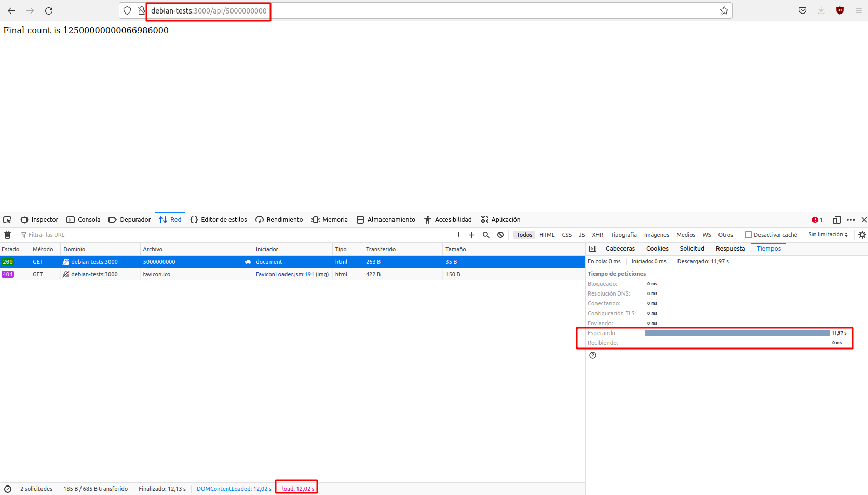Clear network log with trash icon

[8, 235]
